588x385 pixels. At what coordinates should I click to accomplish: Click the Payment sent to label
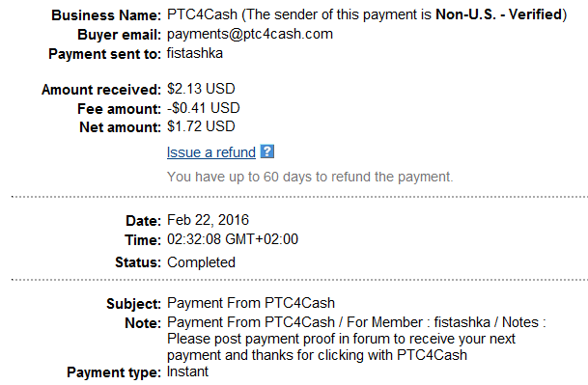point(104,54)
